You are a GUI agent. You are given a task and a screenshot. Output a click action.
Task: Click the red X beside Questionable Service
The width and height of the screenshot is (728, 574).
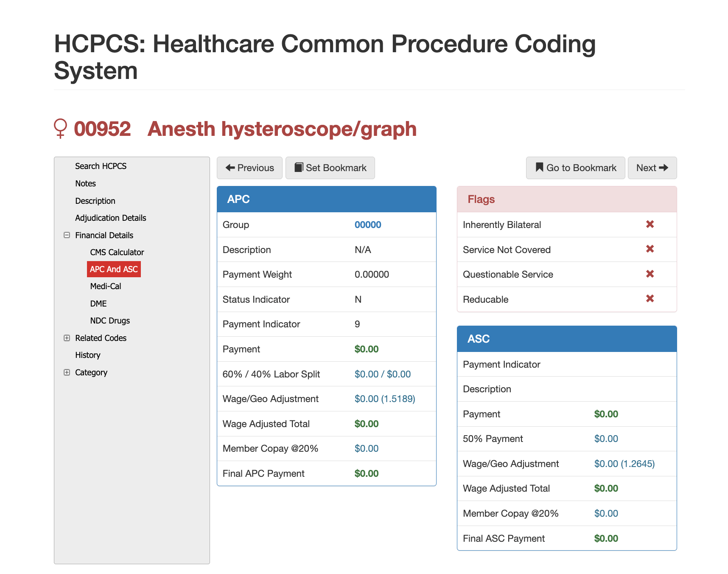click(650, 274)
